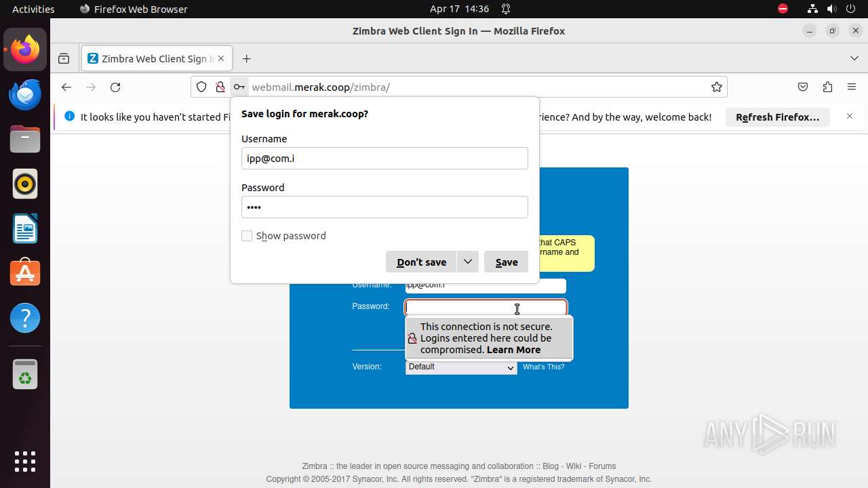Open the Activities overview

pyautogui.click(x=33, y=9)
